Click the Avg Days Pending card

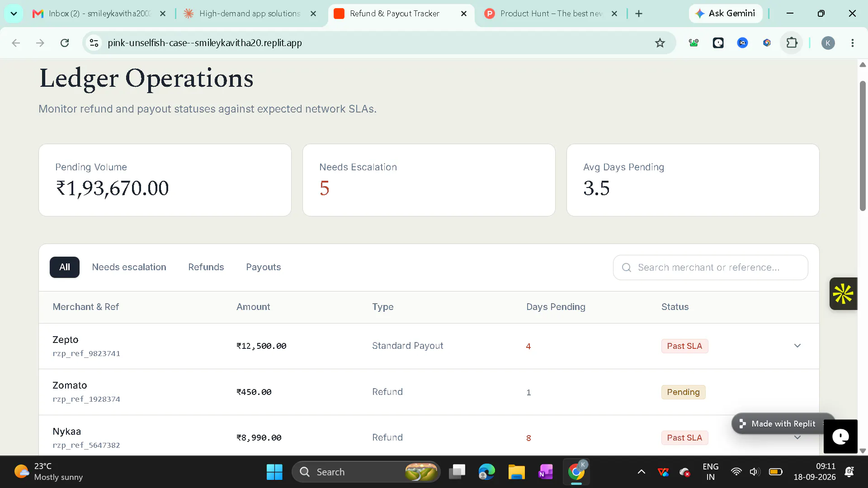pyautogui.click(x=693, y=180)
